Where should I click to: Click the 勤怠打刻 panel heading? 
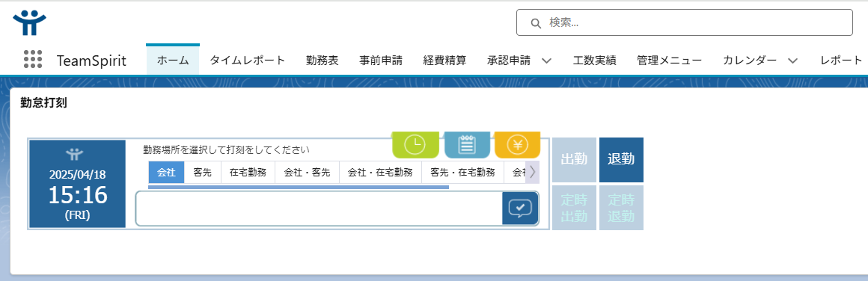click(x=43, y=103)
